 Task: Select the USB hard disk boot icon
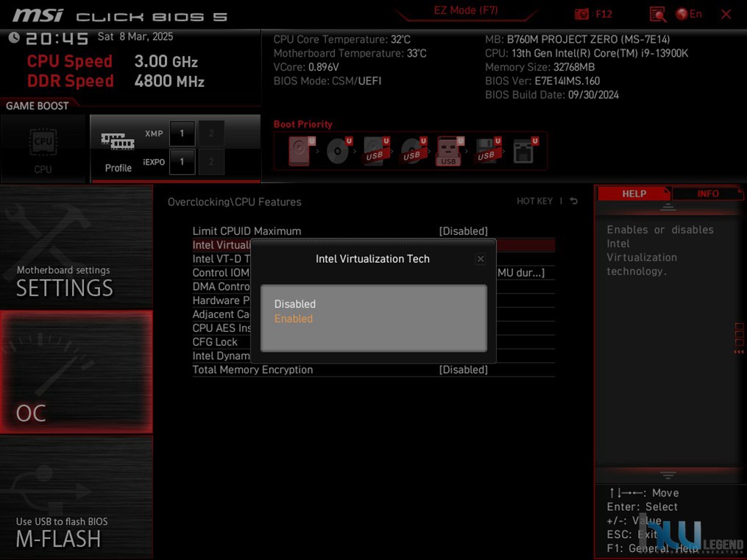tap(376, 151)
